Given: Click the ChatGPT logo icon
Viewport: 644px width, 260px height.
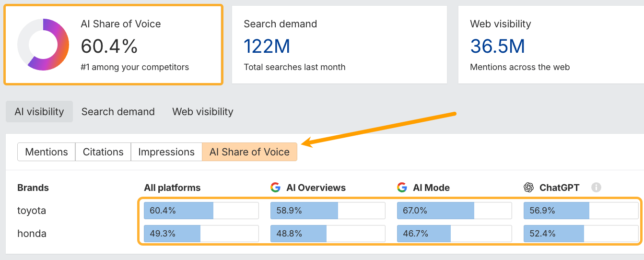Looking at the screenshot, I should 529,188.
